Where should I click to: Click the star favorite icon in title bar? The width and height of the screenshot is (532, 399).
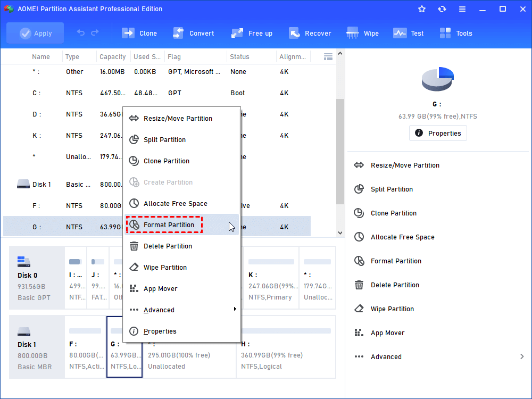click(x=422, y=9)
